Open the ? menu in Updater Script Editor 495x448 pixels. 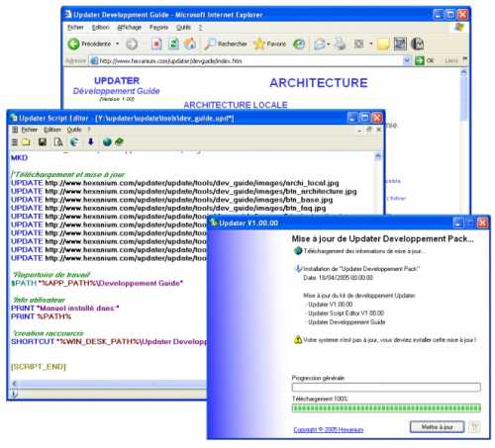[89, 130]
